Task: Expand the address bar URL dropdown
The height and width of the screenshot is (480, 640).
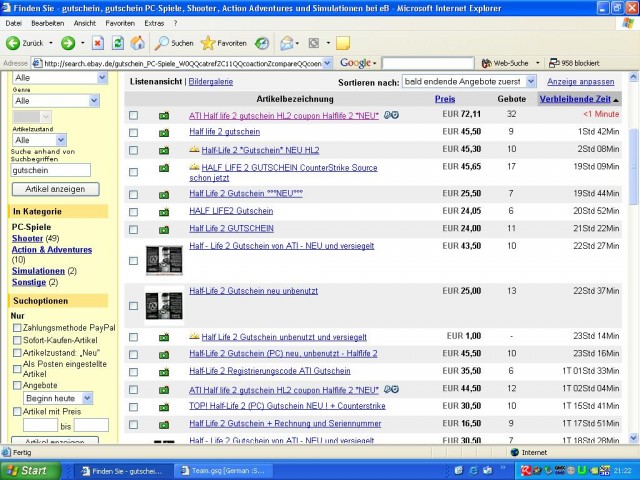Action: 327,63
